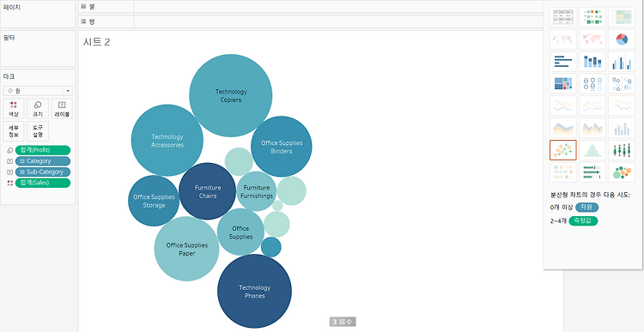
Task: Open the 색상 color card
Action: tap(14, 109)
